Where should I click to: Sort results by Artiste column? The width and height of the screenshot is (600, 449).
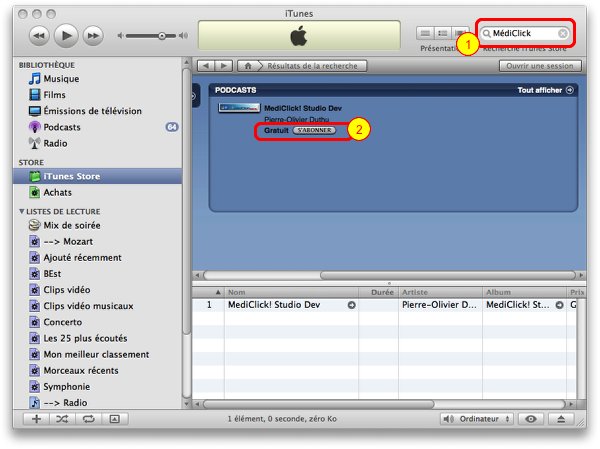(x=440, y=292)
